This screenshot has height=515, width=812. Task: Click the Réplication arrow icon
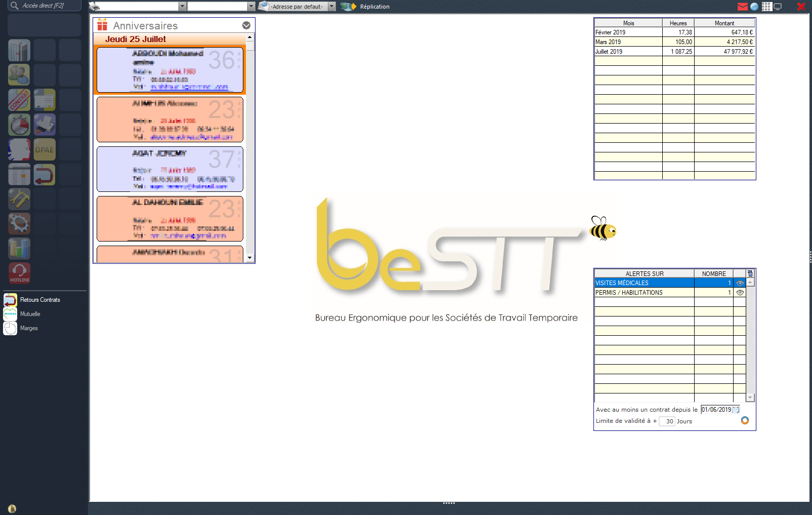(x=348, y=7)
